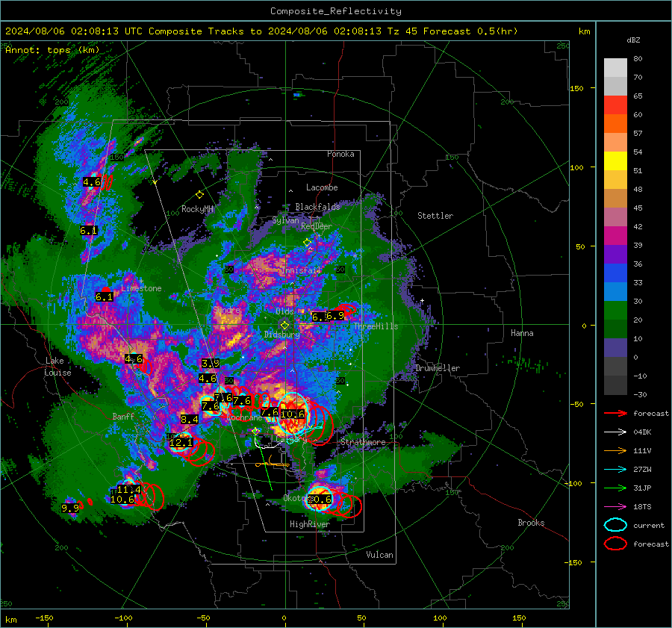Click the Composite_Reflectivity title

click(336, 11)
